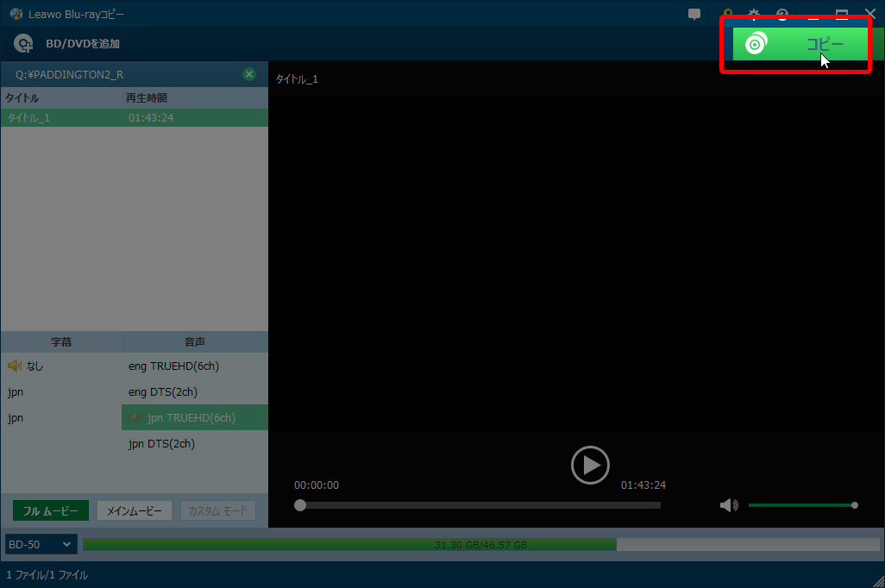Select eng TRUEHD(6ch) audio track
Screen dimensions: 885x588
click(173, 366)
